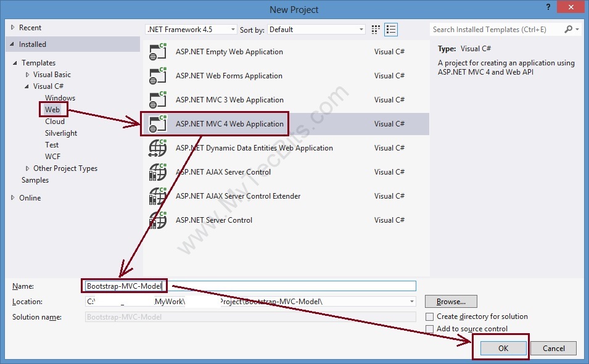Image resolution: width=589 pixels, height=364 pixels.
Task: Expand the Recent section
Action: (13, 27)
